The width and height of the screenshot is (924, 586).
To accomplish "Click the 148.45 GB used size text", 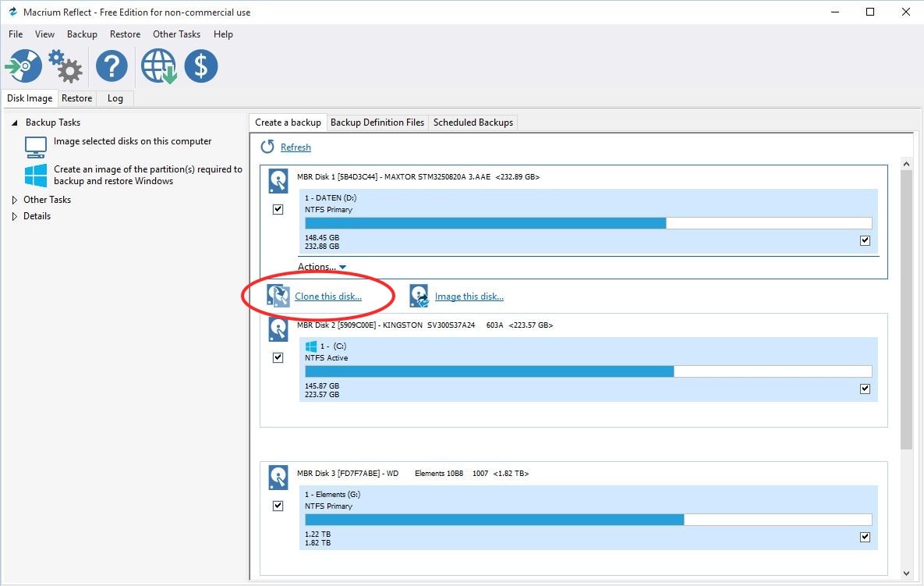I will click(322, 238).
